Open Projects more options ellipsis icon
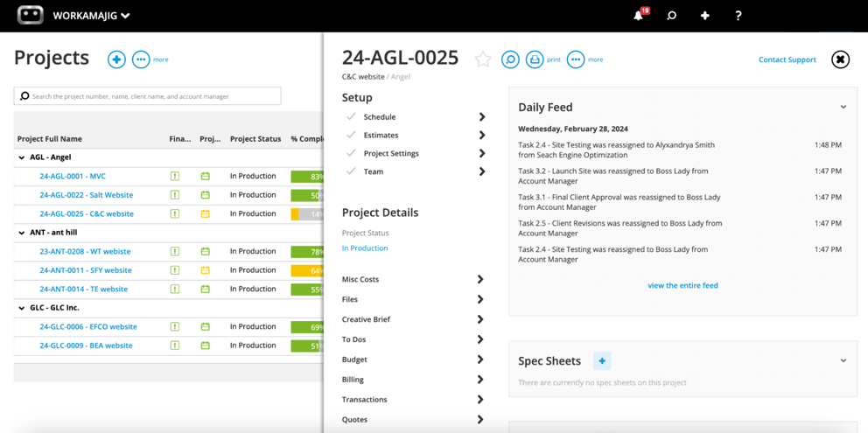This screenshot has height=433, width=868. click(x=141, y=59)
